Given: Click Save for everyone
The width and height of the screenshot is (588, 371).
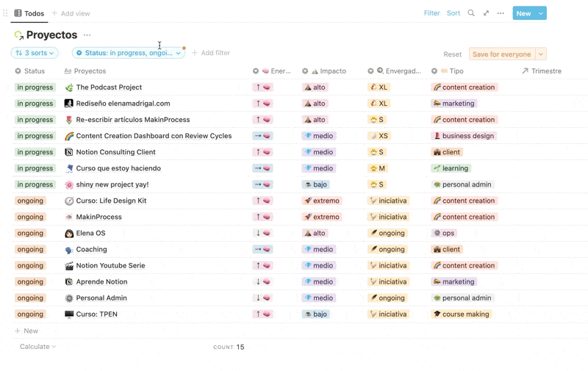Looking at the screenshot, I should click(502, 54).
